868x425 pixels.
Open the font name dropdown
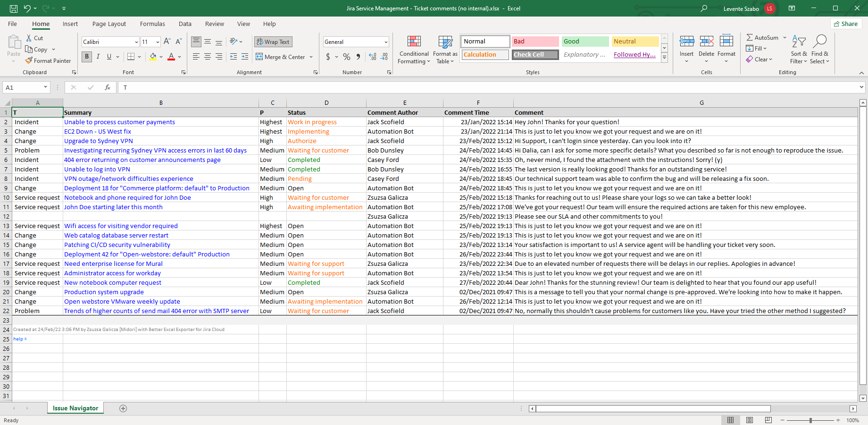136,42
